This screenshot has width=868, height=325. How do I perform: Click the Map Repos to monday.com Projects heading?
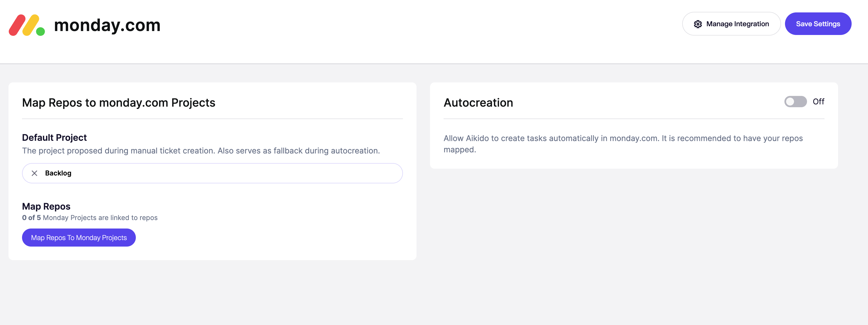tap(119, 102)
